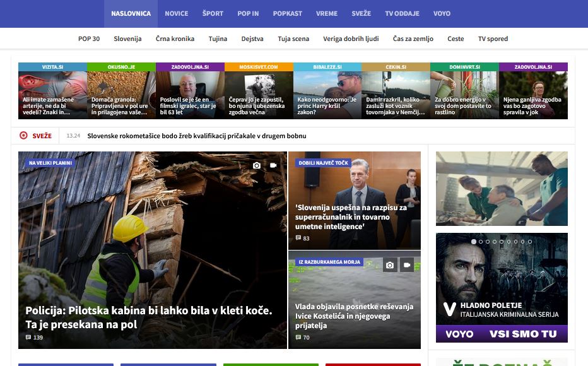Open the Črna kronika section link
The width and height of the screenshot is (588, 366).
[175, 38]
